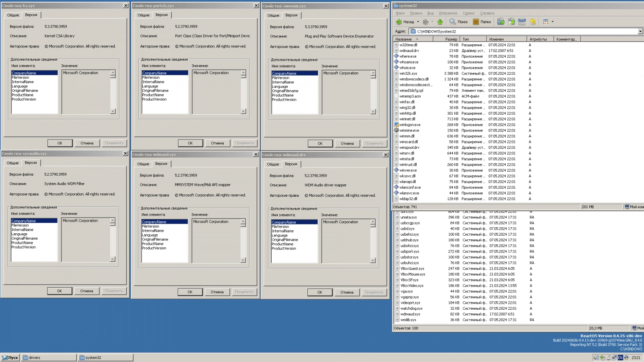Click the Delete icon in system32 toolbar
Viewport: 644px width, 362px height.
(x=522, y=22)
